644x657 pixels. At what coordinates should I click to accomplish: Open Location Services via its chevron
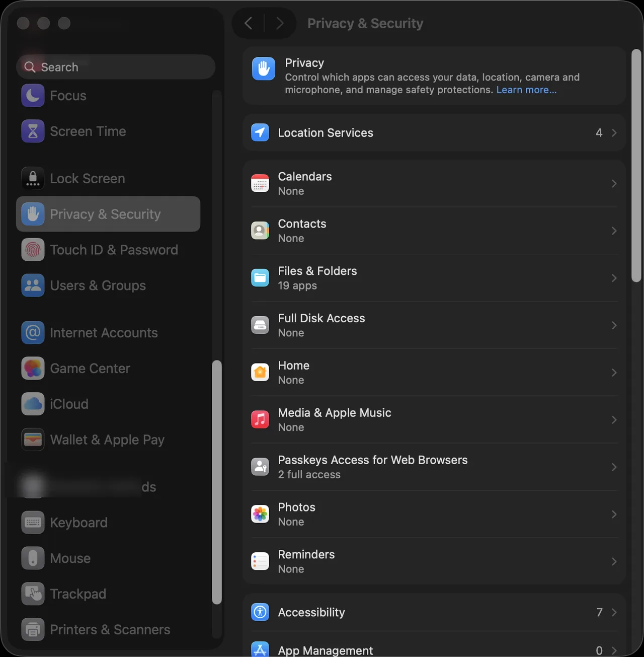click(x=614, y=132)
